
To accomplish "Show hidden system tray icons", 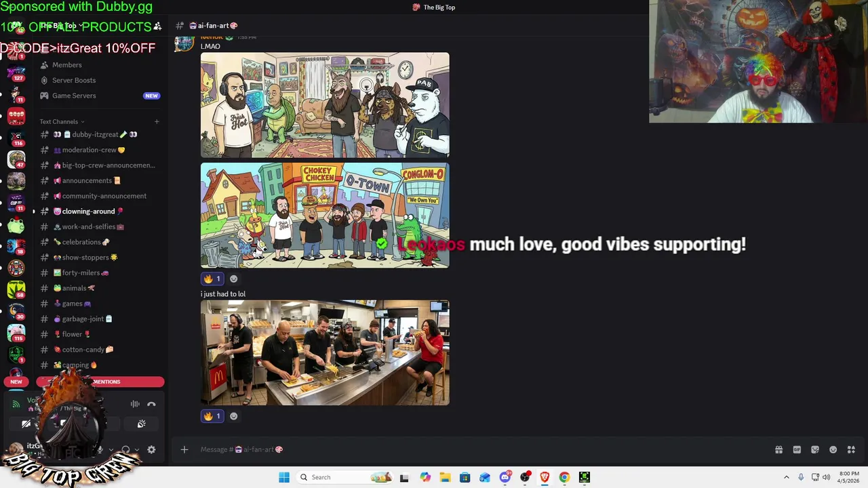I will pos(786,477).
